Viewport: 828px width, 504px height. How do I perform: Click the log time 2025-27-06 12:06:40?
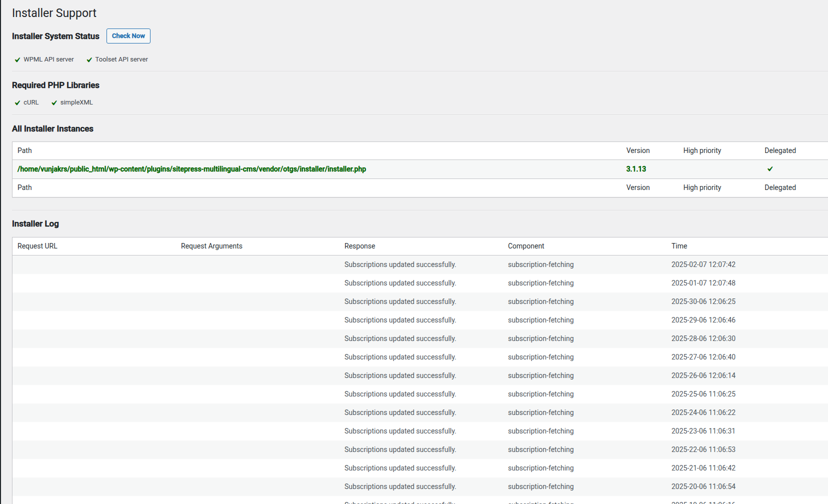tap(703, 357)
